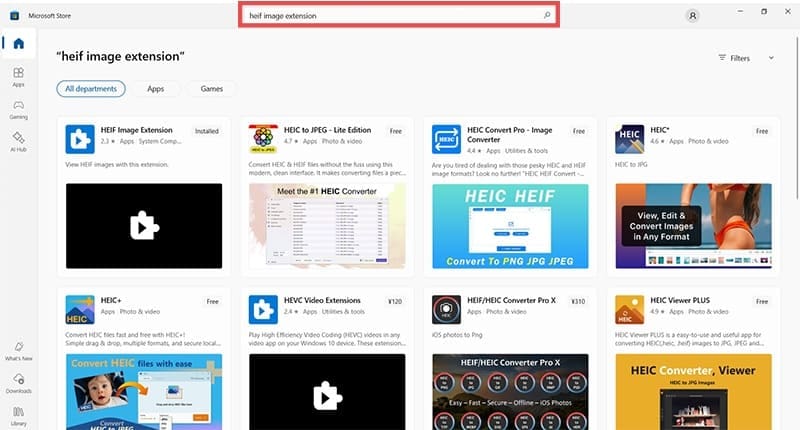Expand the Filters dropdown chevron

[x=771, y=58]
